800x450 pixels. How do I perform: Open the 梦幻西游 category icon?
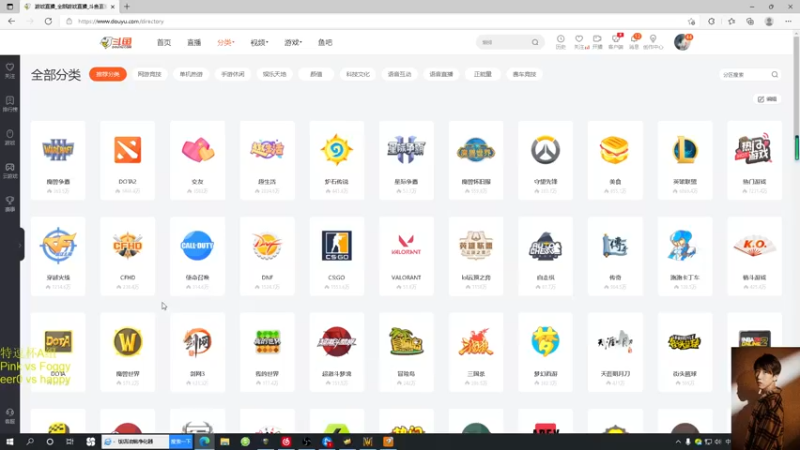pos(545,341)
